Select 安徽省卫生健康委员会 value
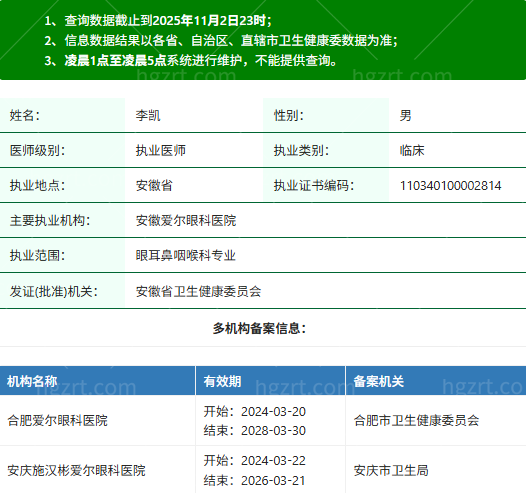The height and width of the screenshot is (493, 526). pos(198,291)
